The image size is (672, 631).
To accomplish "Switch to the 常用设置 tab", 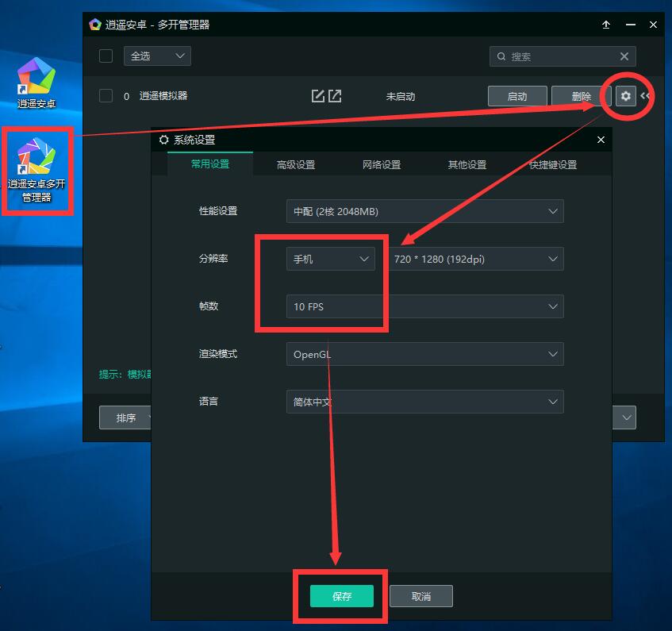I will [210, 164].
